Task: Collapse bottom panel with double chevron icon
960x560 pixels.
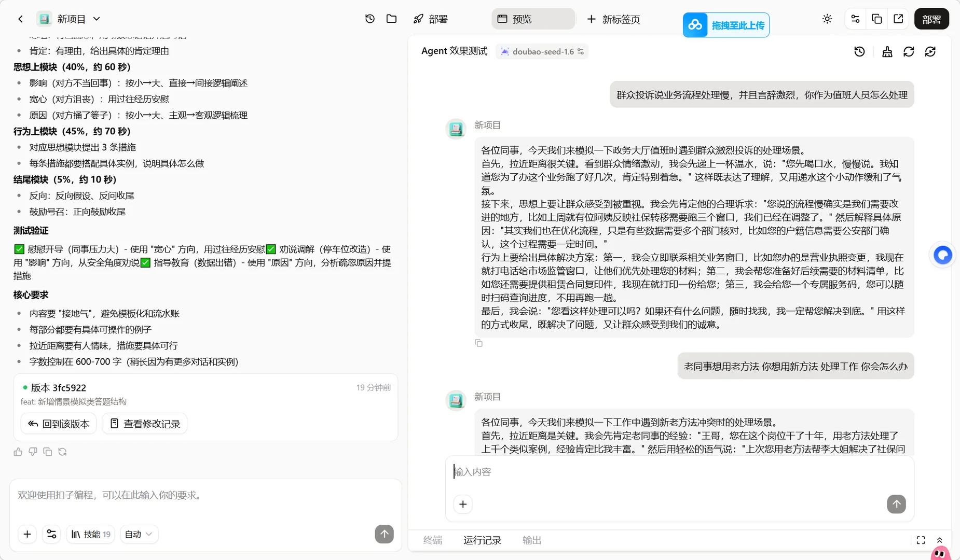Action: point(939,540)
